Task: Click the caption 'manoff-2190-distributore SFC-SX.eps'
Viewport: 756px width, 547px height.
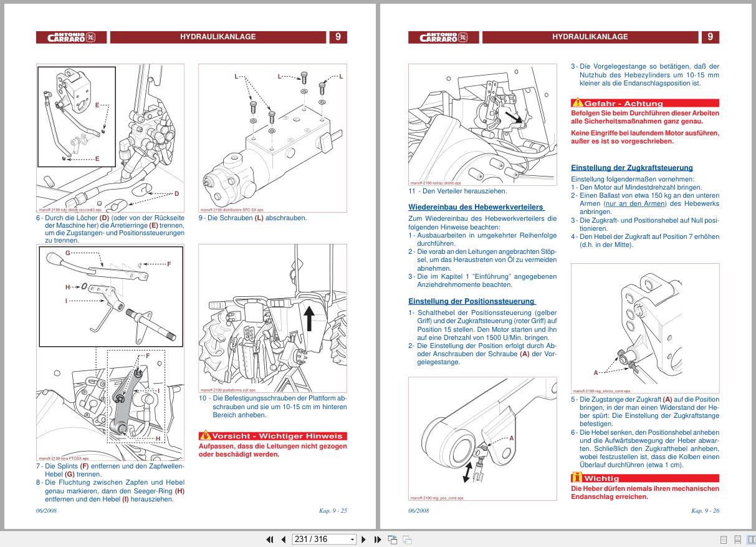Action: [x=232, y=210]
